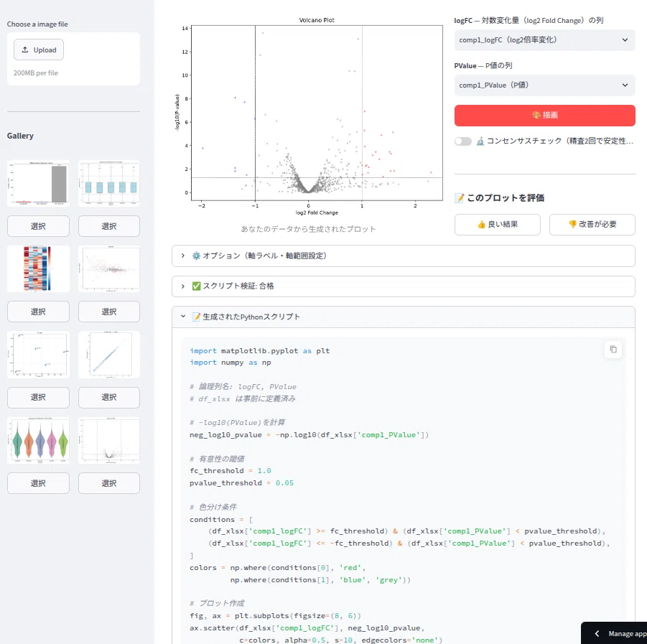Click 選択 button under heatmap thumbnail
The image size is (647, 644).
click(x=38, y=312)
